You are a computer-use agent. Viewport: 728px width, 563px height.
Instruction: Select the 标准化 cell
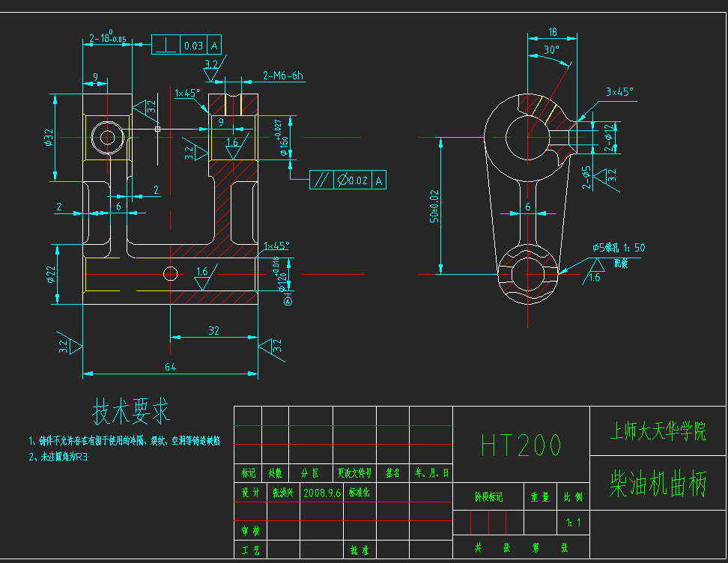(359, 493)
